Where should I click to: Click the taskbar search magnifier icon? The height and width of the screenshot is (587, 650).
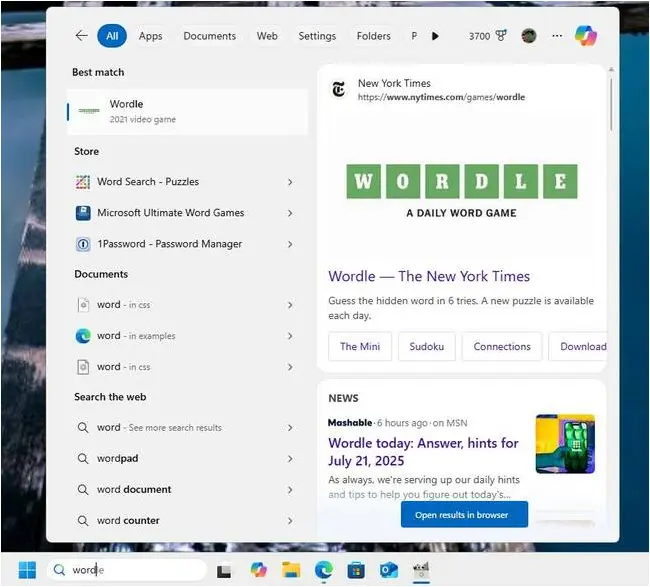coord(60,570)
